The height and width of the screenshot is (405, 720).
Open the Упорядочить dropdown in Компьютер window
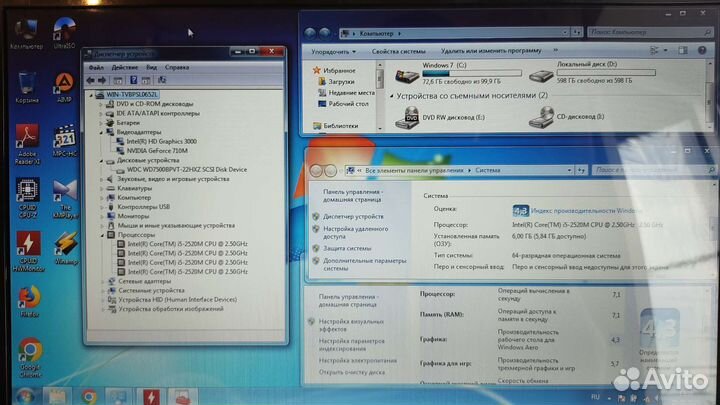click(x=333, y=52)
